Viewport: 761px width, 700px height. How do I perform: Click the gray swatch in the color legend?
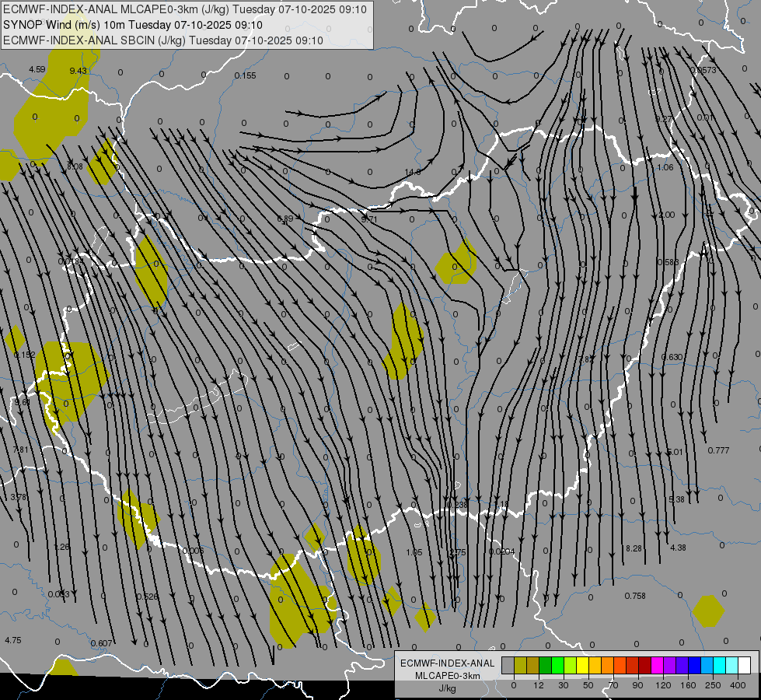(x=508, y=666)
